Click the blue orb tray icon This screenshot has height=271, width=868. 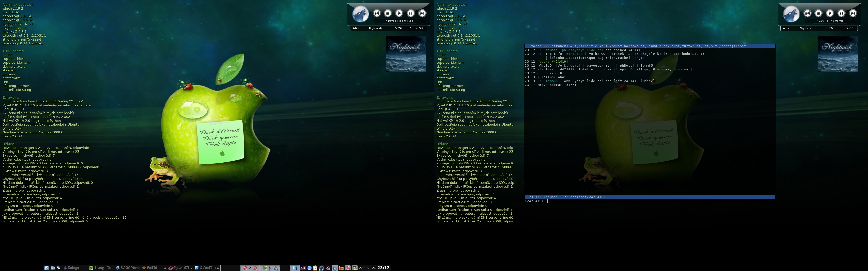[309, 268]
